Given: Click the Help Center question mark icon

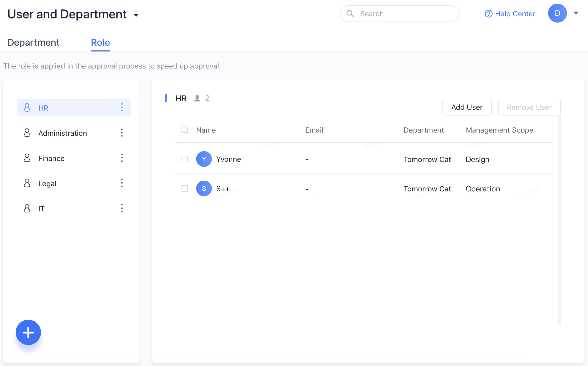Looking at the screenshot, I should pos(488,14).
